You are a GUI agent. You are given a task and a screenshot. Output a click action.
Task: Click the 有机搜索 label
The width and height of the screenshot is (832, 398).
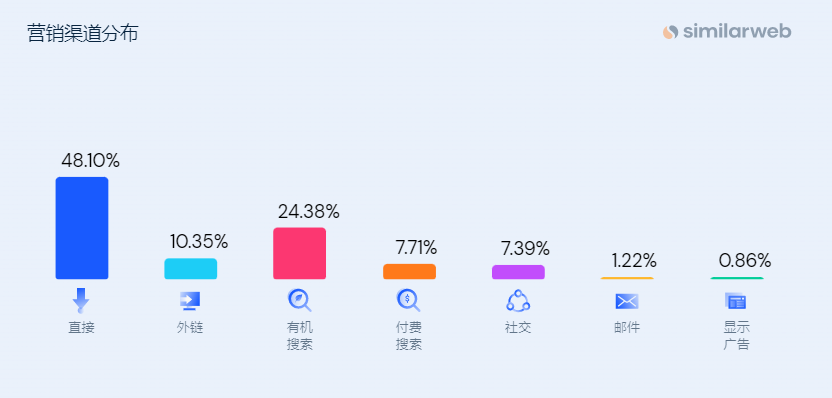point(300,336)
